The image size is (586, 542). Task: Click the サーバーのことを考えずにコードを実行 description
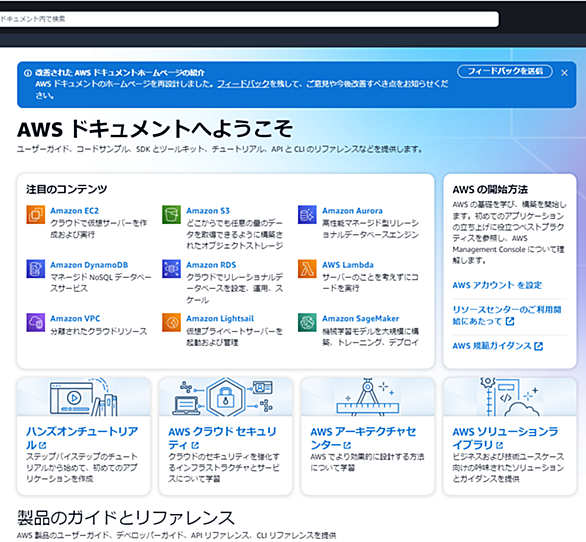tap(370, 283)
